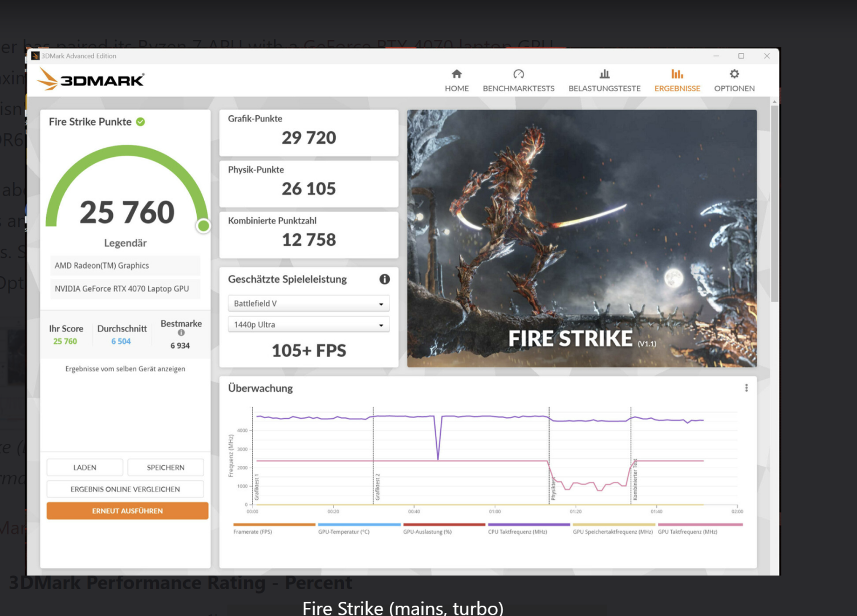Close the 3DMark Advanced Edition window
The image size is (857, 616).
[767, 56]
